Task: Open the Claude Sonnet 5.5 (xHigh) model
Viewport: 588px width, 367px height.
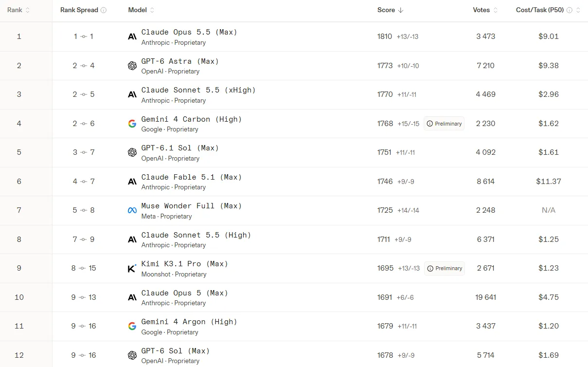Action: pyautogui.click(x=198, y=90)
